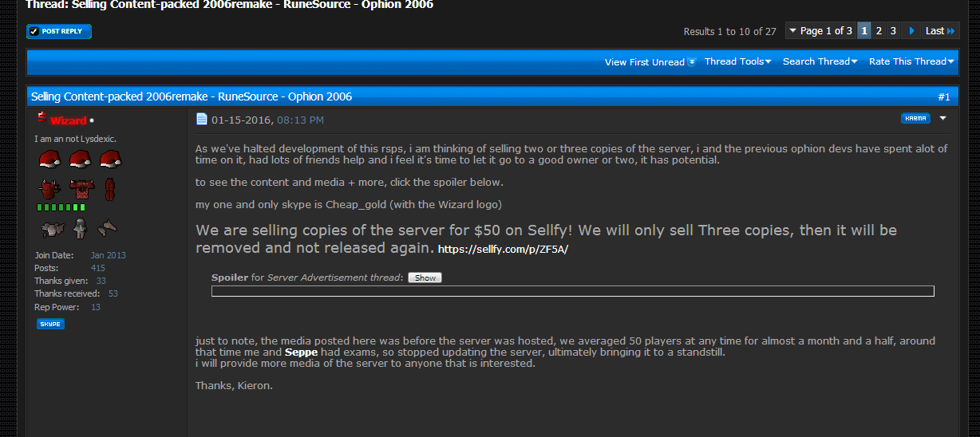
Task: Click Wizard's online status dot
Action: coord(92,120)
